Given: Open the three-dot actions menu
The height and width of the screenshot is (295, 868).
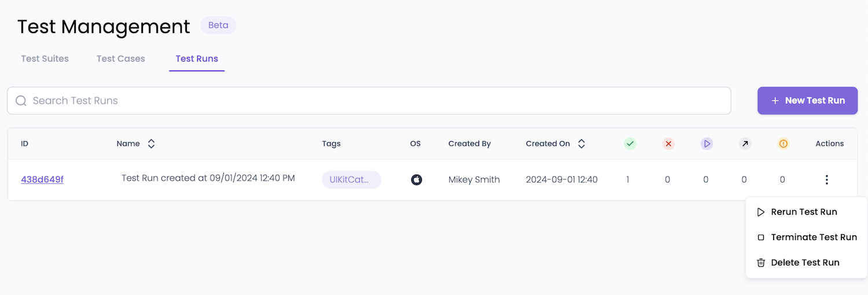Looking at the screenshot, I should coord(826,180).
